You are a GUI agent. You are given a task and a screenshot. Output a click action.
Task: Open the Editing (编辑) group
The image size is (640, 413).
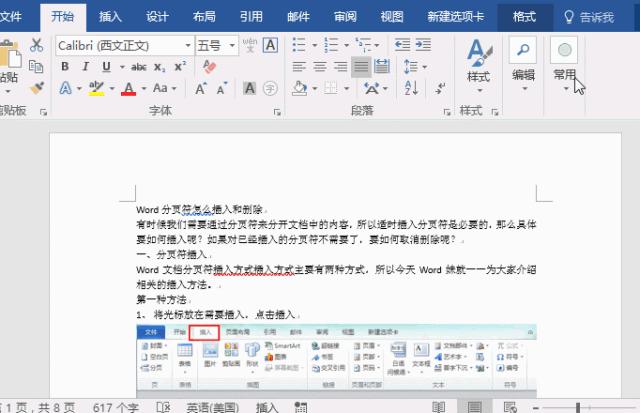coord(523,64)
